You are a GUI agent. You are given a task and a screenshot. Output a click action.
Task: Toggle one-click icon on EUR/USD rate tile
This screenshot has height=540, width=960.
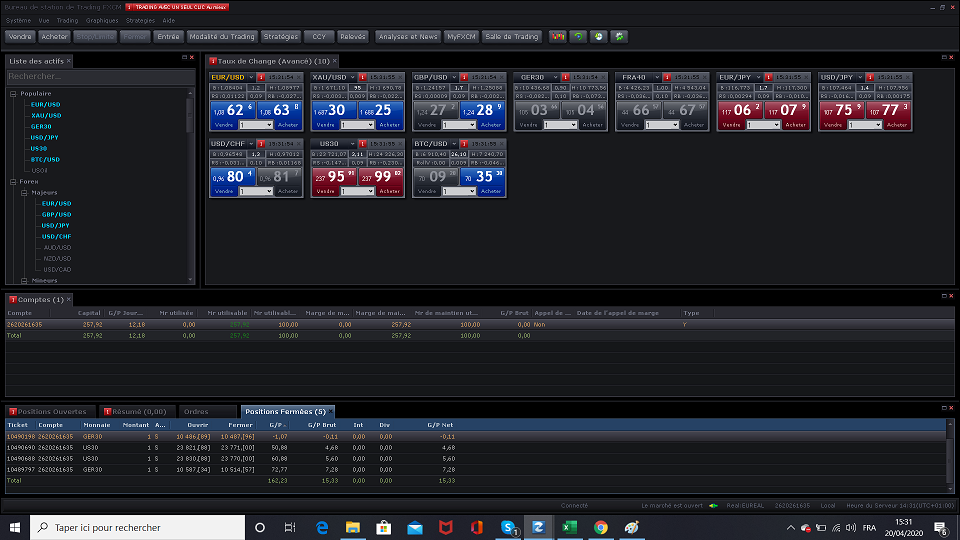261,77
